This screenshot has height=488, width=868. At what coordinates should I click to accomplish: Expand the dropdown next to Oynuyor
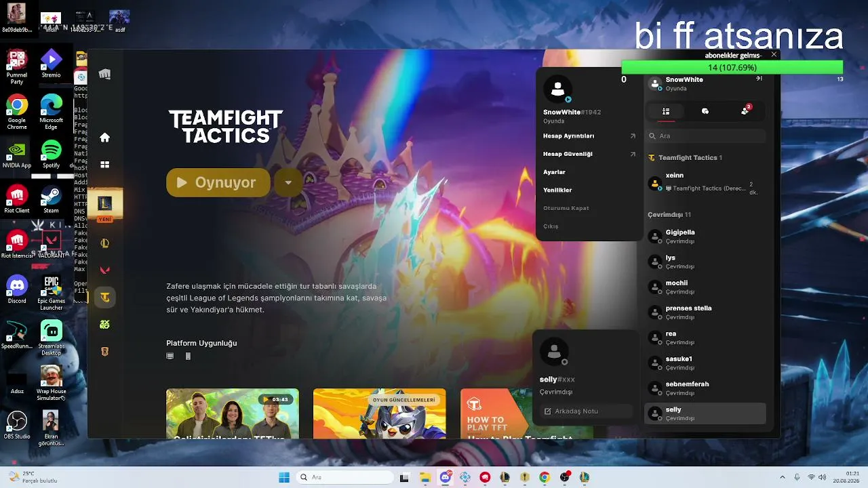coord(288,182)
